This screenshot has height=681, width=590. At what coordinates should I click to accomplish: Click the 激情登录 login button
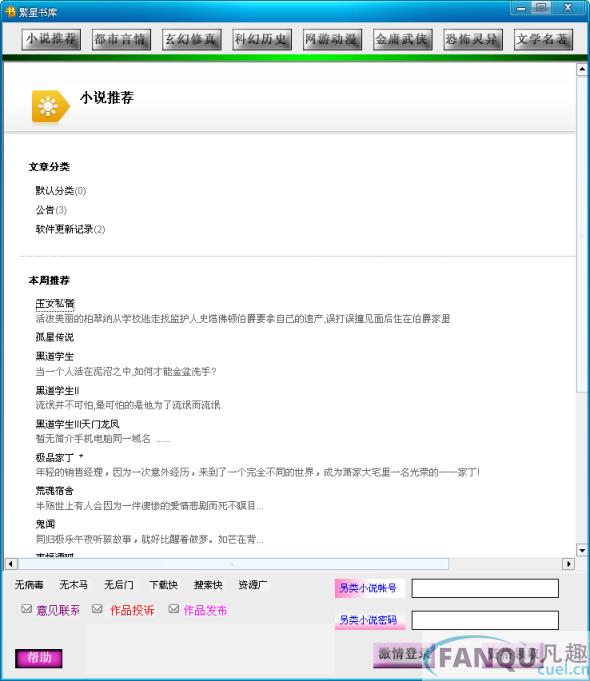click(402, 655)
